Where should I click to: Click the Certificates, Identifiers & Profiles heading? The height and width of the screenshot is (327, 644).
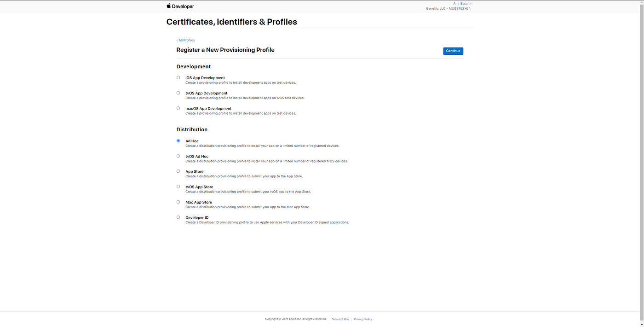[x=232, y=22]
